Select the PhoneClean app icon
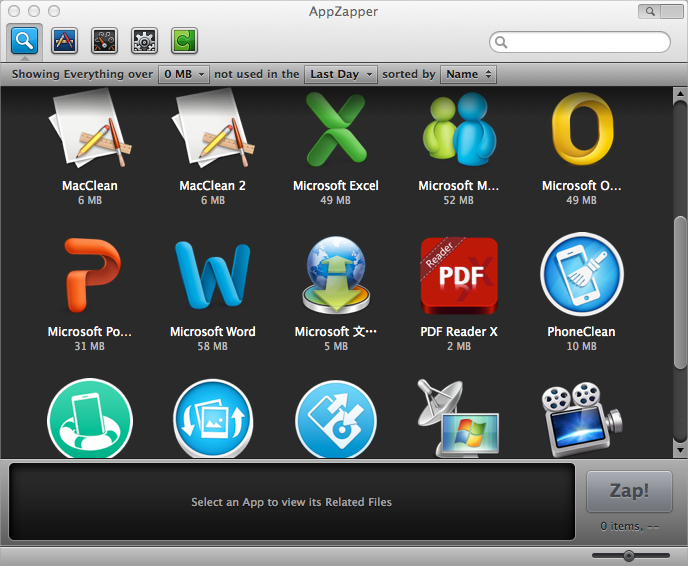Image resolution: width=688 pixels, height=566 pixels. point(581,277)
